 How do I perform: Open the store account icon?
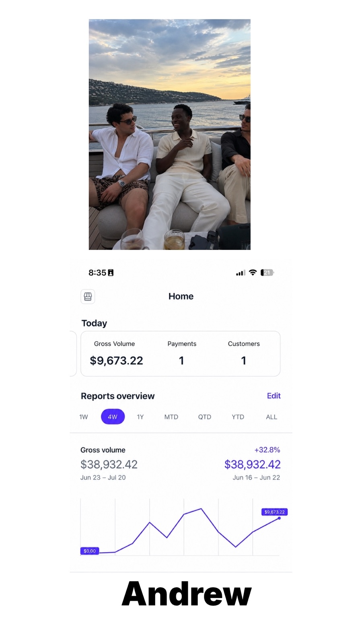pyautogui.click(x=88, y=297)
